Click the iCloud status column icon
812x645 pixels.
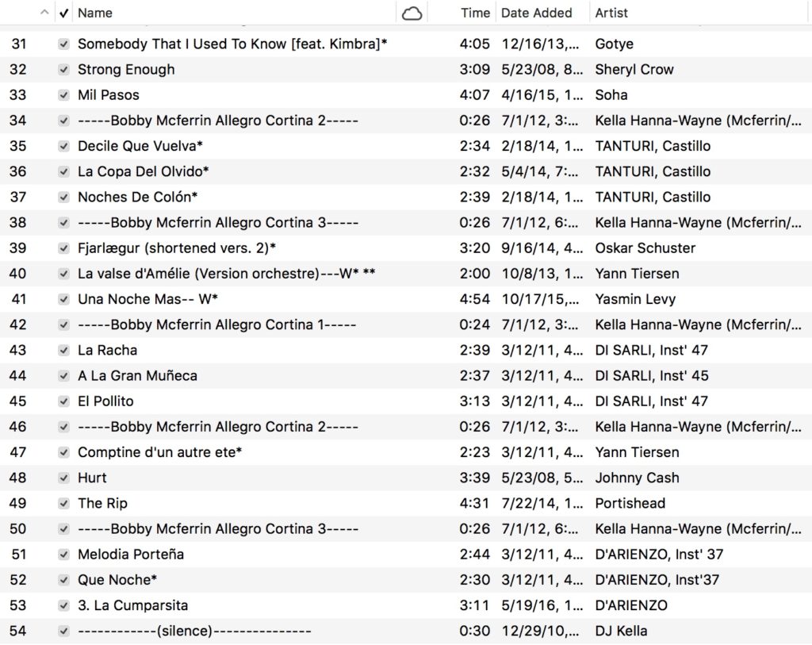(x=412, y=13)
